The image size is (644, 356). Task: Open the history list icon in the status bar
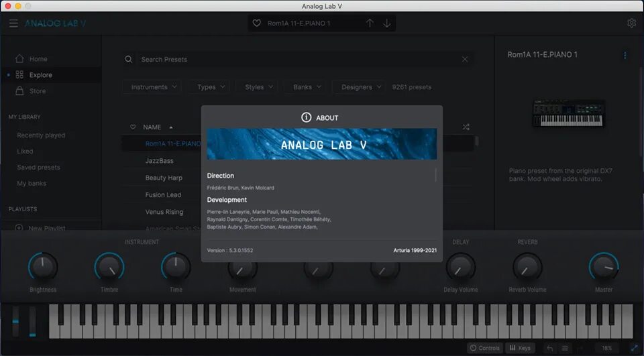click(565, 348)
